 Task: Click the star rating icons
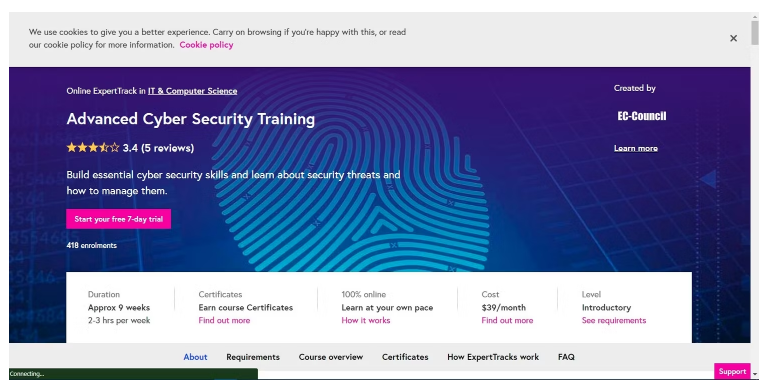pos(93,148)
